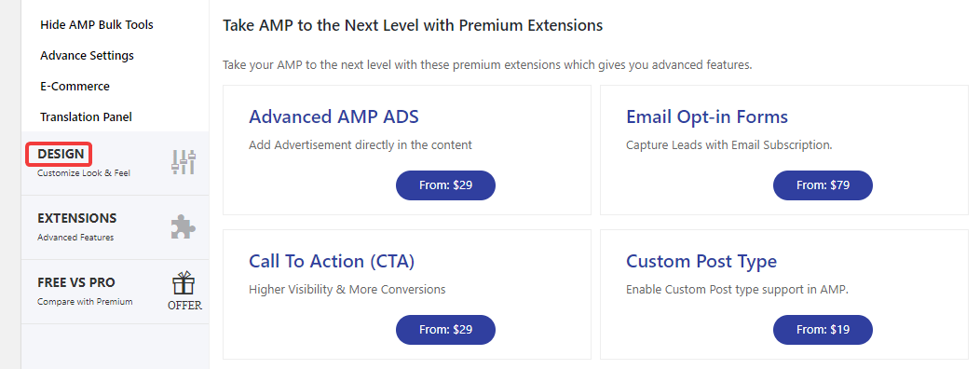Click Compare with Premium subtitle
The height and width of the screenshot is (369, 980).
coord(85,302)
